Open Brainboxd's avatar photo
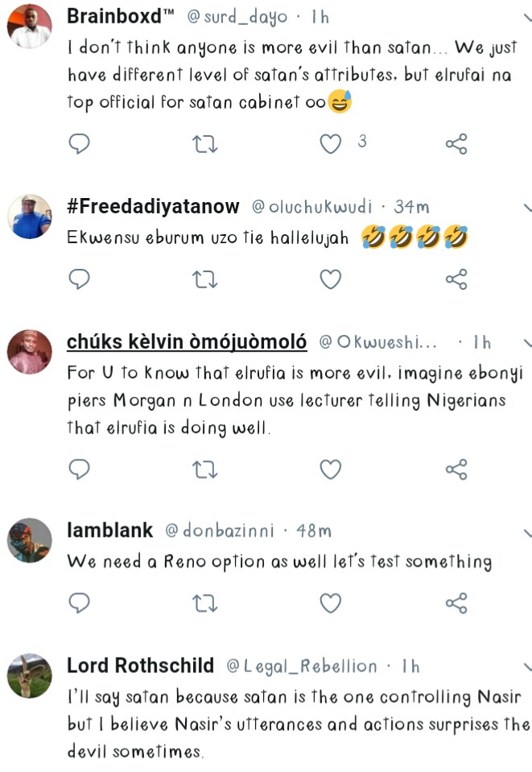Viewport: 532px width, 772px height. 30,28
